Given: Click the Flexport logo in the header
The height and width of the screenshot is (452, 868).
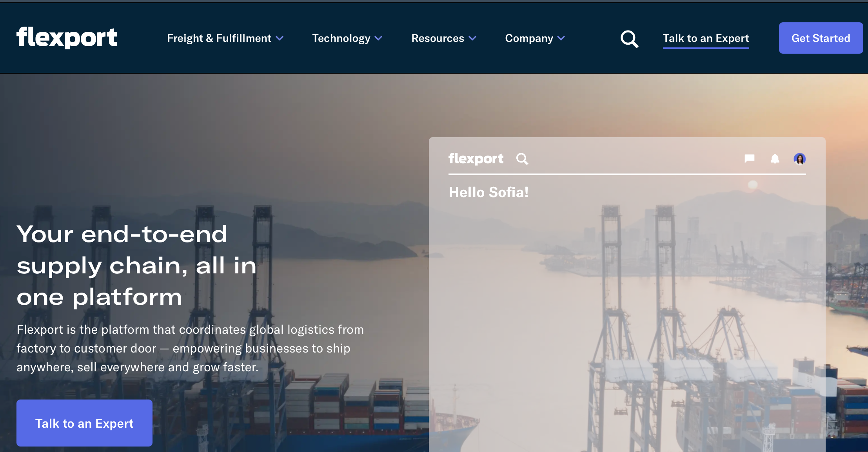Looking at the screenshot, I should tap(67, 38).
